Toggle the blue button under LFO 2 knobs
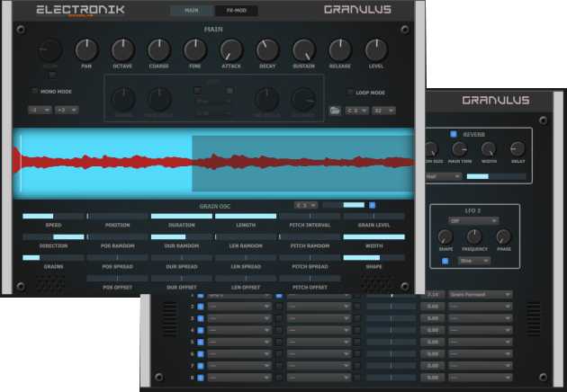The width and height of the screenshot is (567, 392). coord(445,261)
